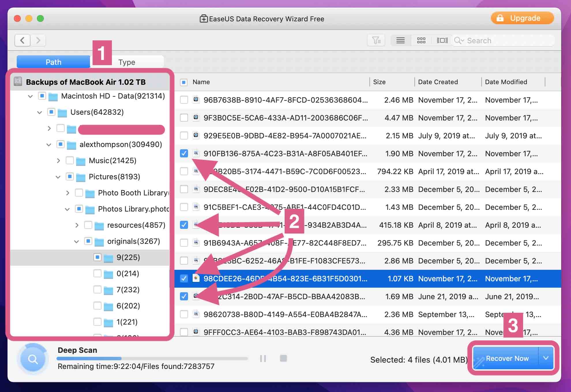
Task: Collapse the alexthompson(309490) folder
Action: (x=49, y=145)
